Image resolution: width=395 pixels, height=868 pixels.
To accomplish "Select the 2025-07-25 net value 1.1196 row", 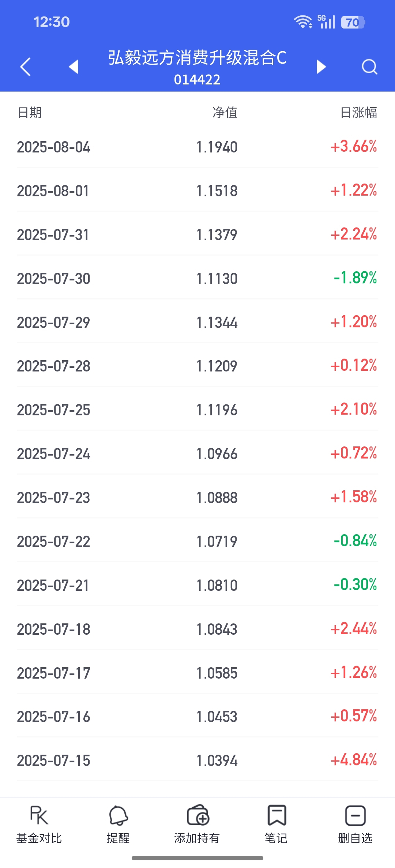I will (197, 410).
